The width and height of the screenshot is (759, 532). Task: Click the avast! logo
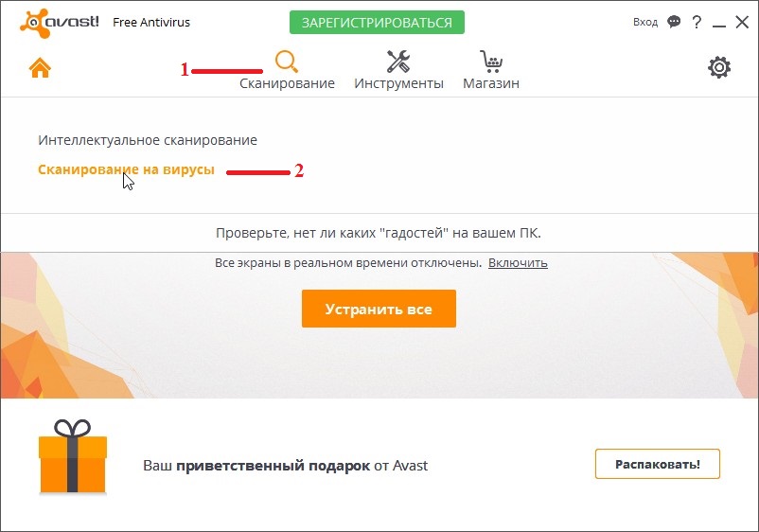[59, 21]
